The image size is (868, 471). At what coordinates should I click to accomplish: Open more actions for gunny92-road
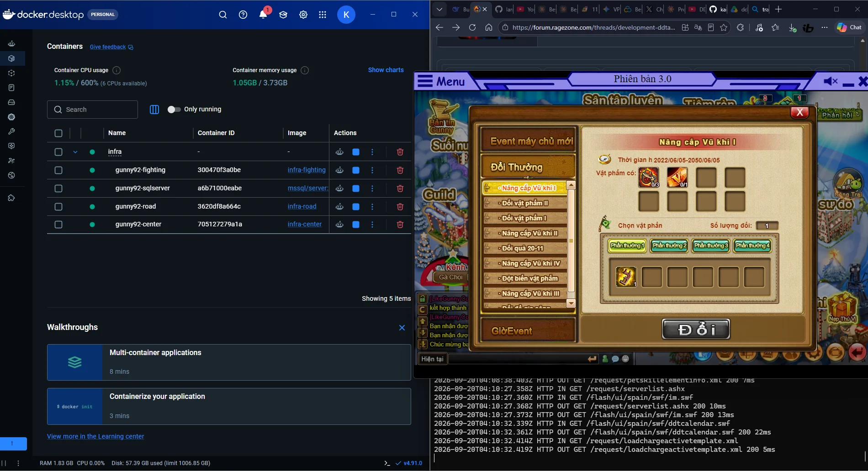coord(372,207)
